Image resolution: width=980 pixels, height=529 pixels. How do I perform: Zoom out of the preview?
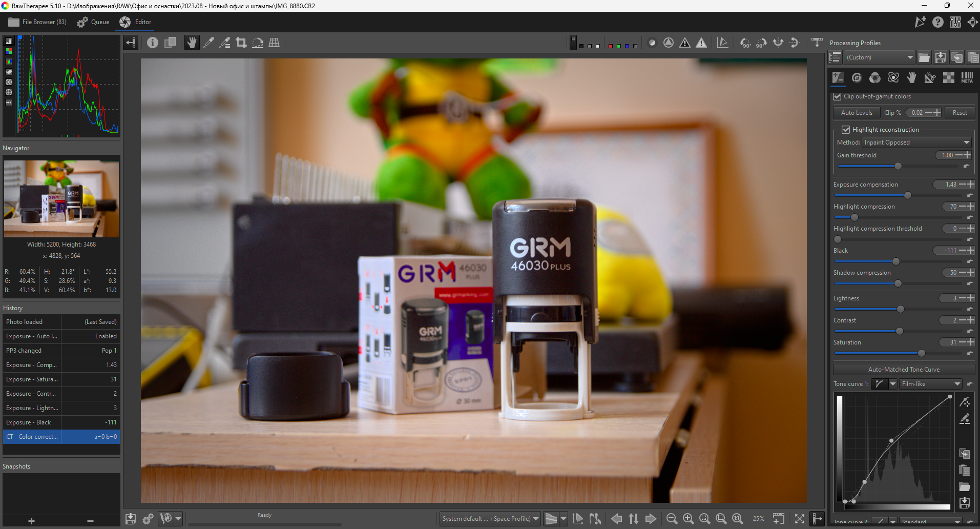672,519
